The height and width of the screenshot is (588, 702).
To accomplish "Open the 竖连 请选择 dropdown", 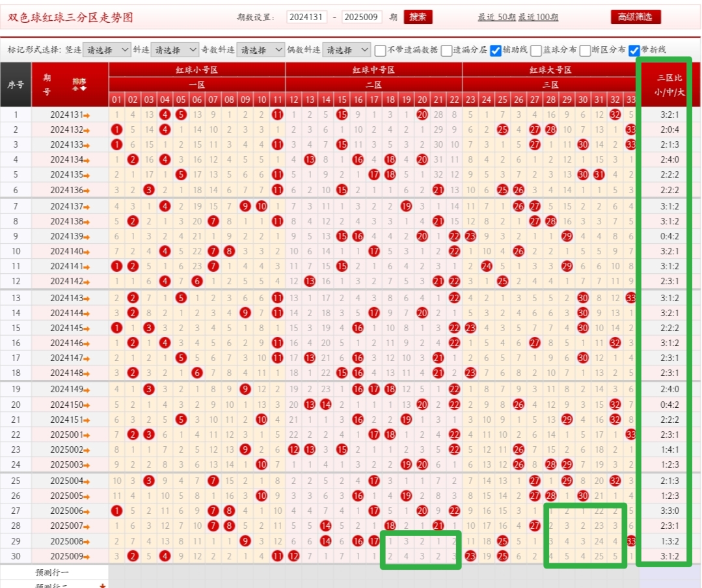I will 107,49.
